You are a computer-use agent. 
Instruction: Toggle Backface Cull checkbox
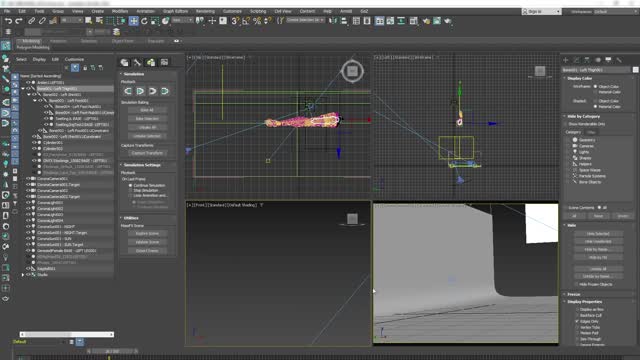click(577, 315)
